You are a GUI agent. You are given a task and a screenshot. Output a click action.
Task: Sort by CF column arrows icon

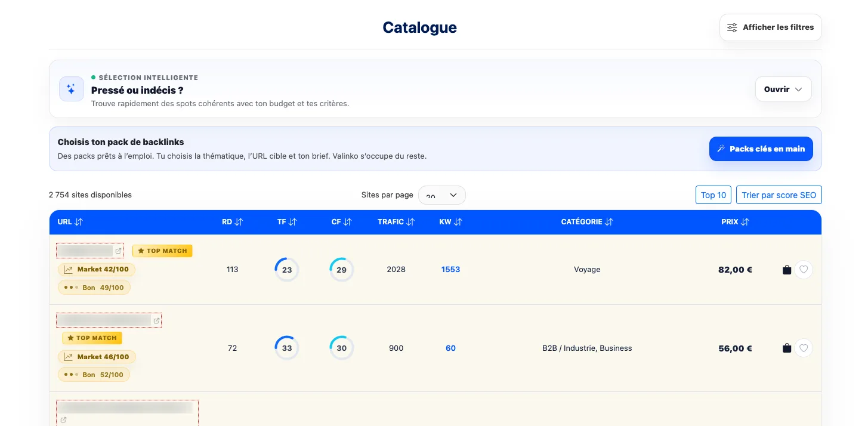point(347,222)
